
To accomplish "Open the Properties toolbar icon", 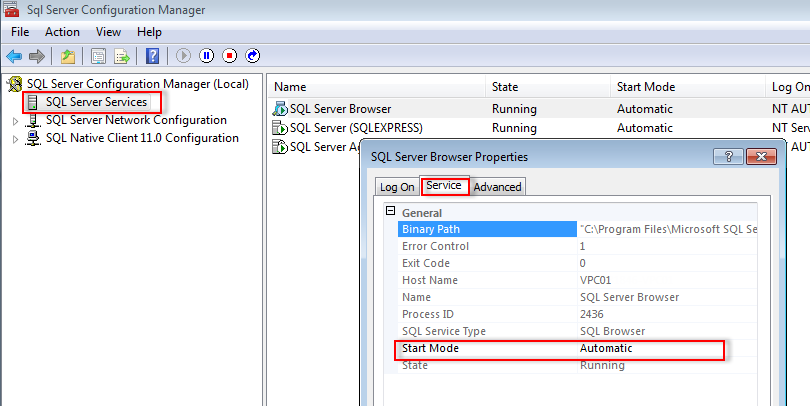I will 98,56.
